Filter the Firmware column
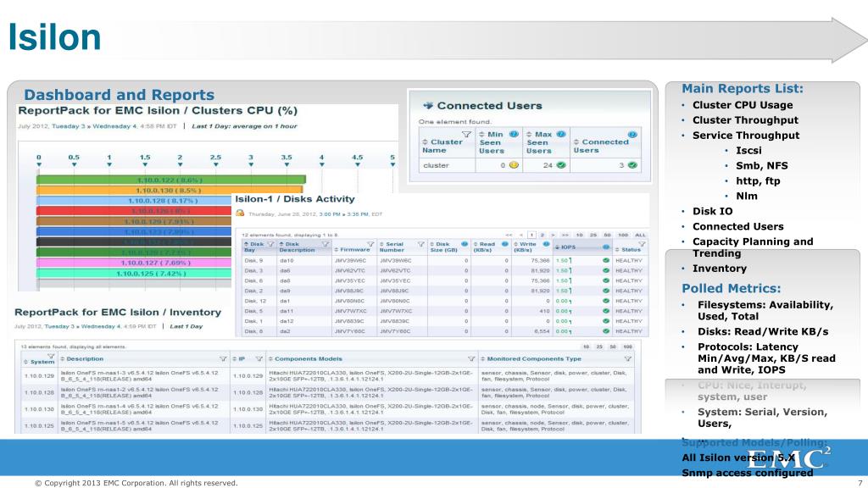 coord(370,244)
